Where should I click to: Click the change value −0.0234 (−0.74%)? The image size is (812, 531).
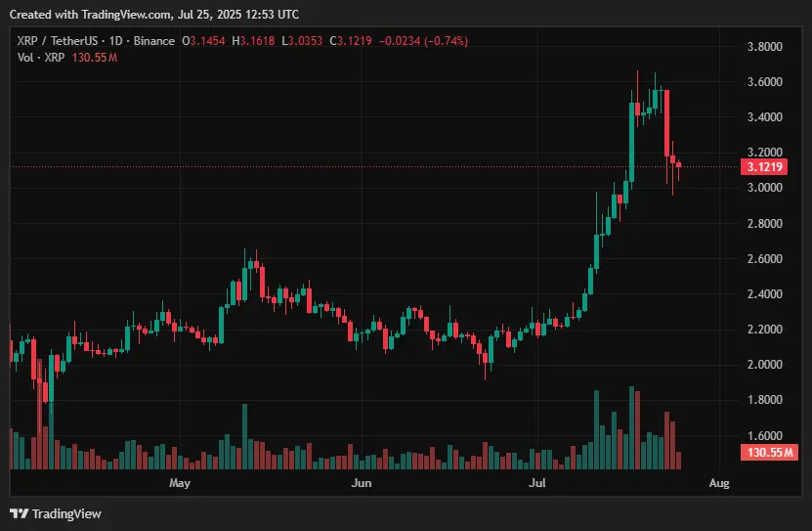[424, 41]
